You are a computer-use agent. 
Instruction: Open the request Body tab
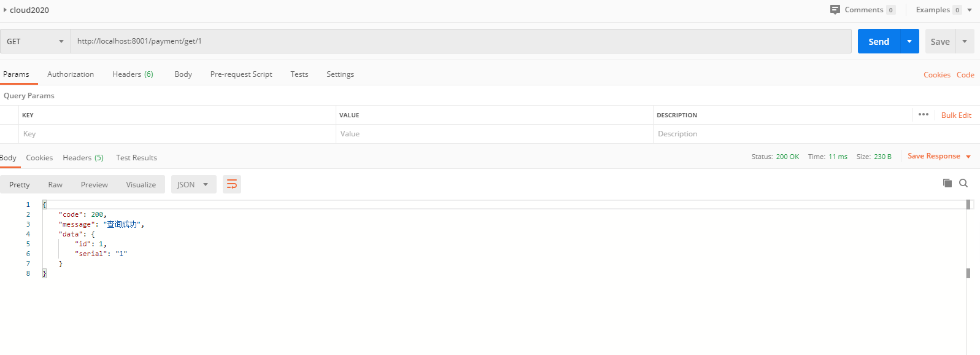(x=183, y=74)
